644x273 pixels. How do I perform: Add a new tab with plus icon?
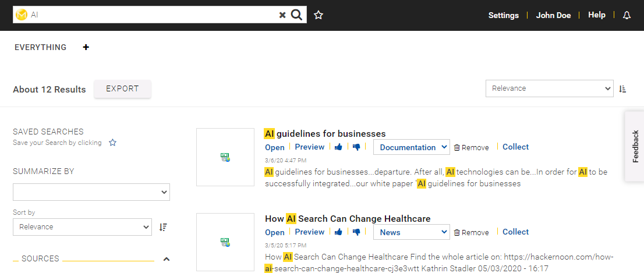pos(86,47)
